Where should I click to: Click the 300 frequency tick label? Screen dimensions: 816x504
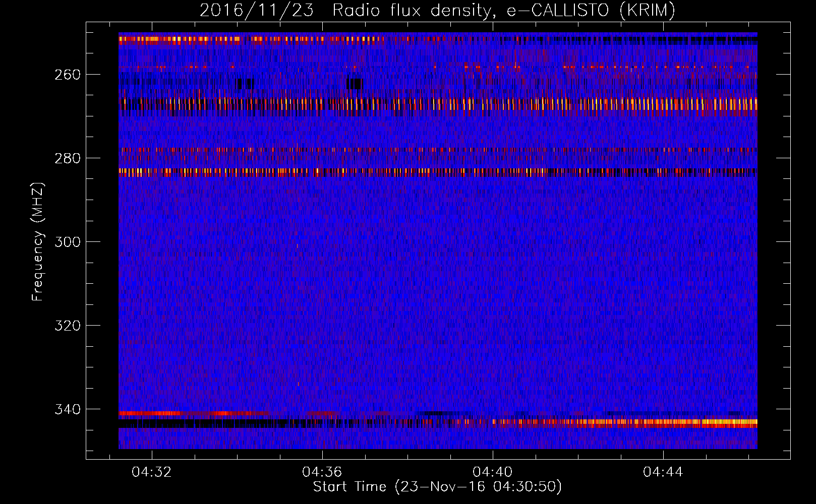point(68,242)
